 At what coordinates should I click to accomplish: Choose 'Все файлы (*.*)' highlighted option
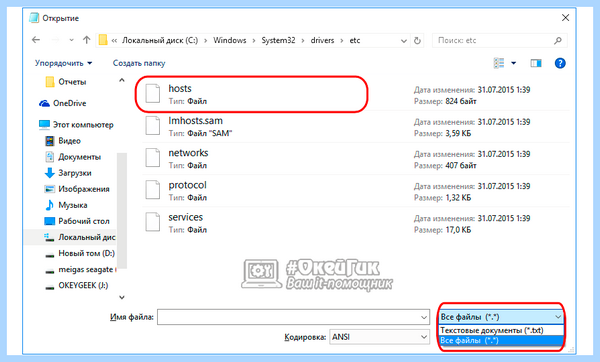pos(501,341)
